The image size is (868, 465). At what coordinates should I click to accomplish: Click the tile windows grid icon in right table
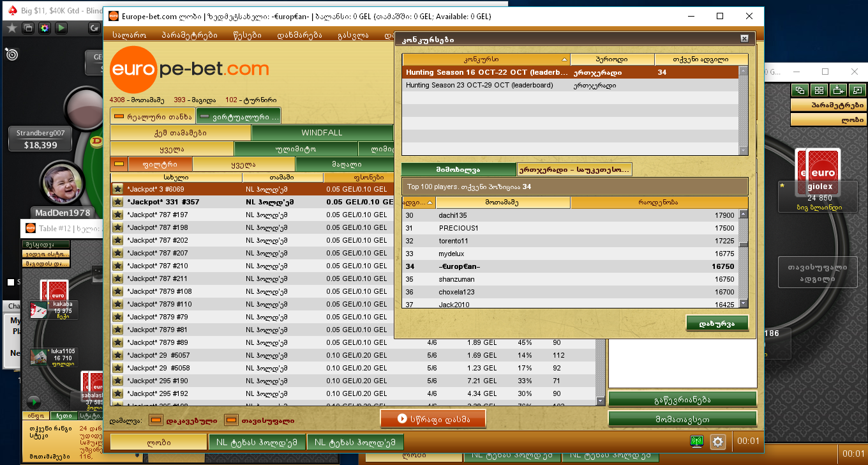tap(819, 90)
